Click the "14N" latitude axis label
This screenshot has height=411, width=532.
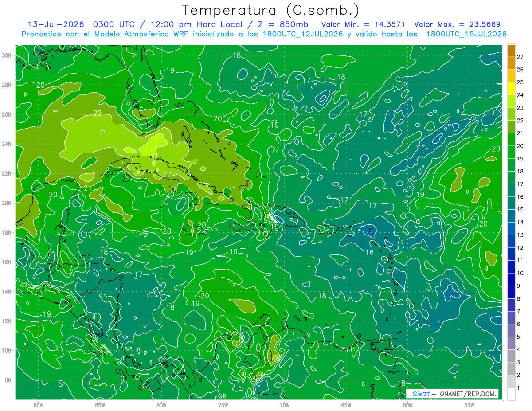[7, 291]
